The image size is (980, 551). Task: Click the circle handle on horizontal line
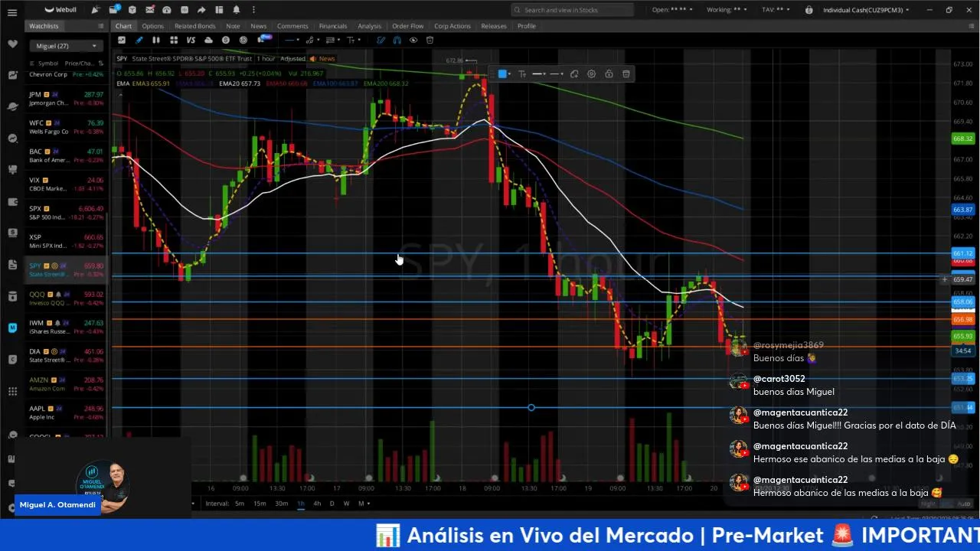(x=531, y=407)
